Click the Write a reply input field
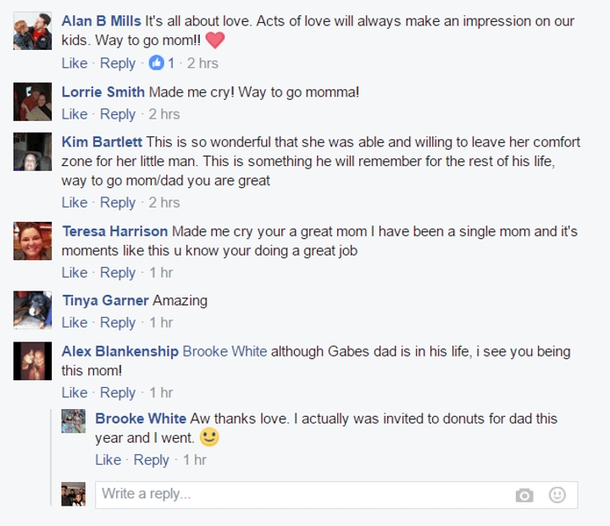This screenshot has width=610, height=526. point(300,495)
